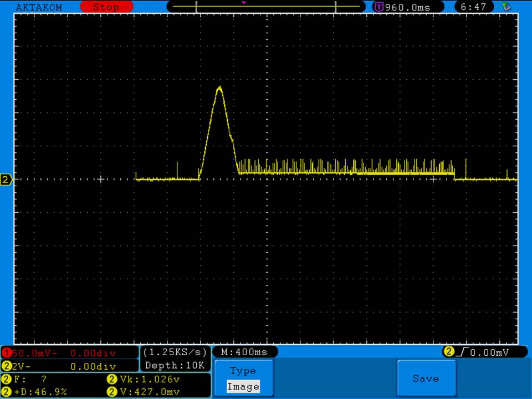Click the AKTAKOM brand logo

coord(39,7)
